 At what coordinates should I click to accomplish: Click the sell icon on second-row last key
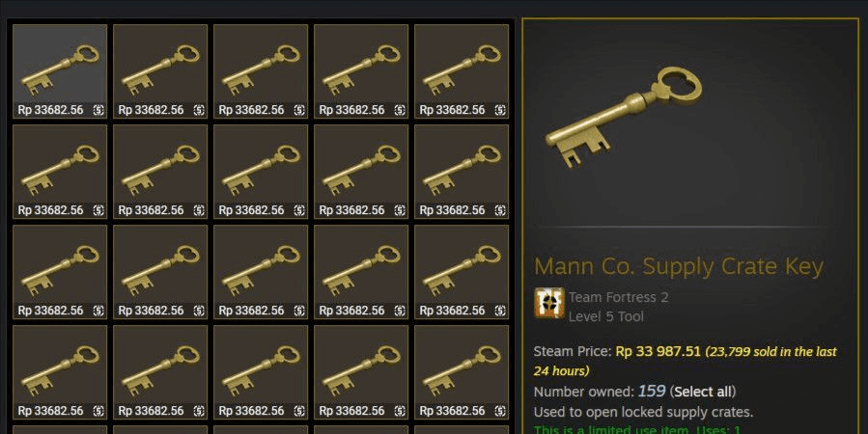tap(500, 210)
